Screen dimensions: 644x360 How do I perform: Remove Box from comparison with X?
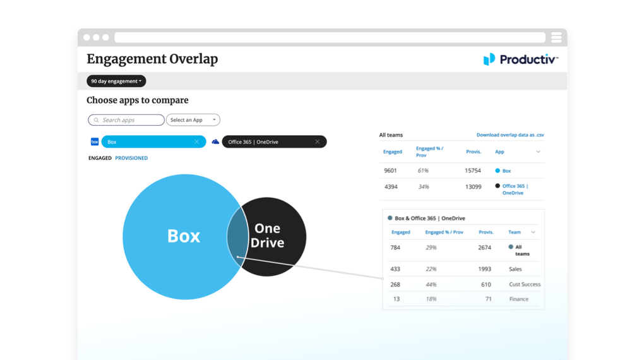pos(197,141)
